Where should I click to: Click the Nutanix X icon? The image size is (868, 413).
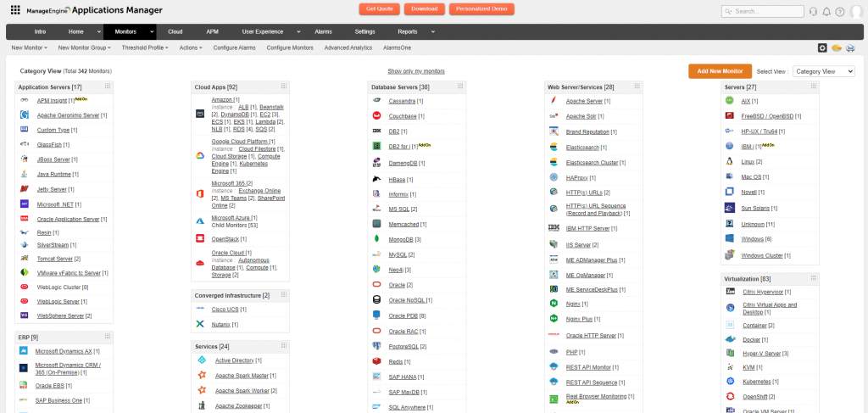click(200, 325)
